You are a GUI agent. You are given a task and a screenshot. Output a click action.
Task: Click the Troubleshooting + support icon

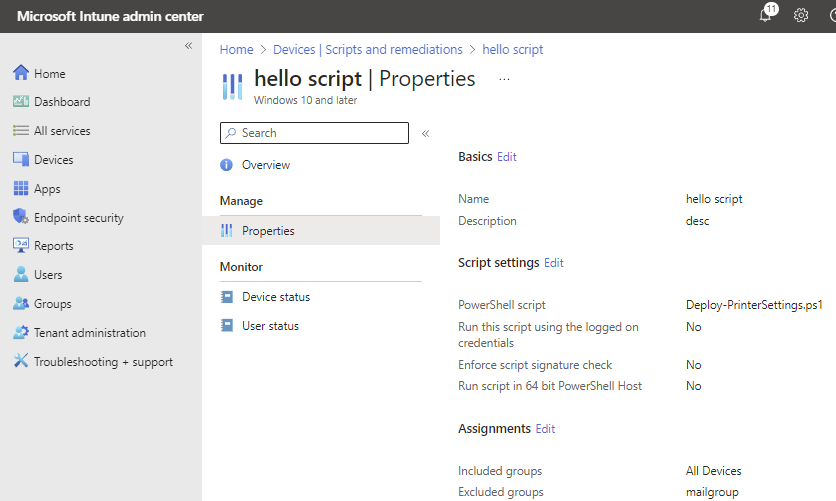click(21, 362)
